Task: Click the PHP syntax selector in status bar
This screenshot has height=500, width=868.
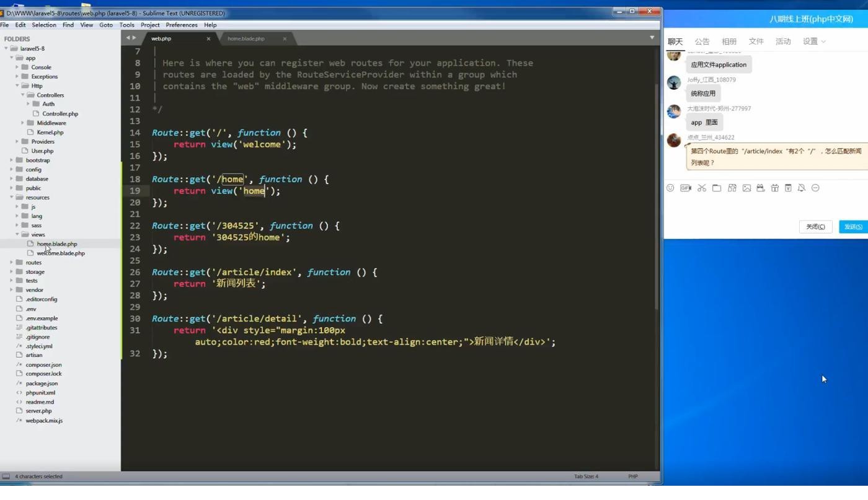Action: click(x=633, y=476)
